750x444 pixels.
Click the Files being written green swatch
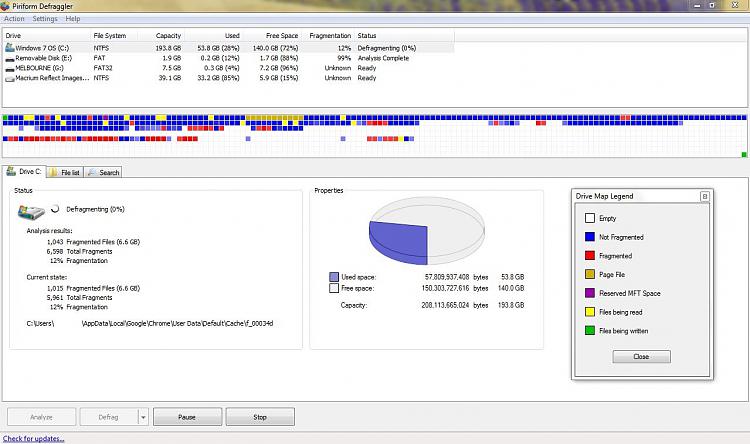tap(590, 331)
